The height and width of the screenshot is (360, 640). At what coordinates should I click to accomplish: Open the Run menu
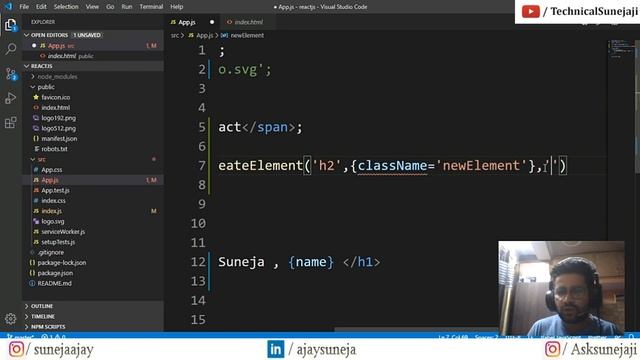[127, 7]
